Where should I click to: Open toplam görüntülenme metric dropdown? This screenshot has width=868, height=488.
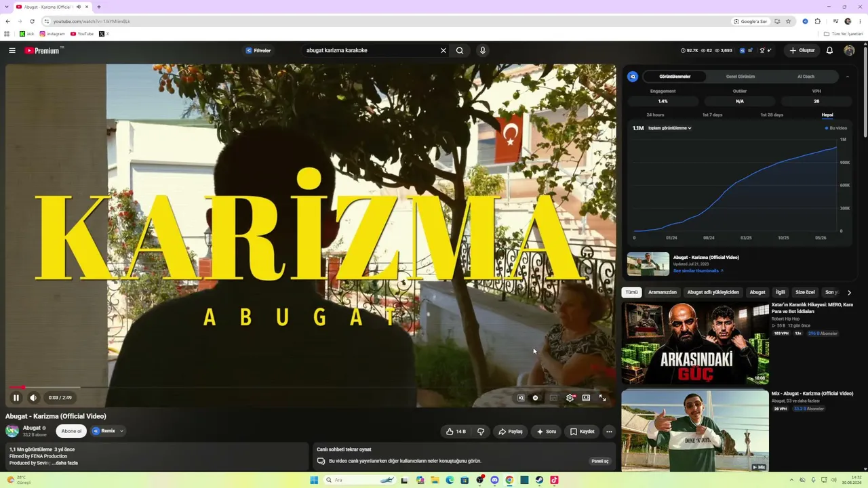click(x=669, y=128)
